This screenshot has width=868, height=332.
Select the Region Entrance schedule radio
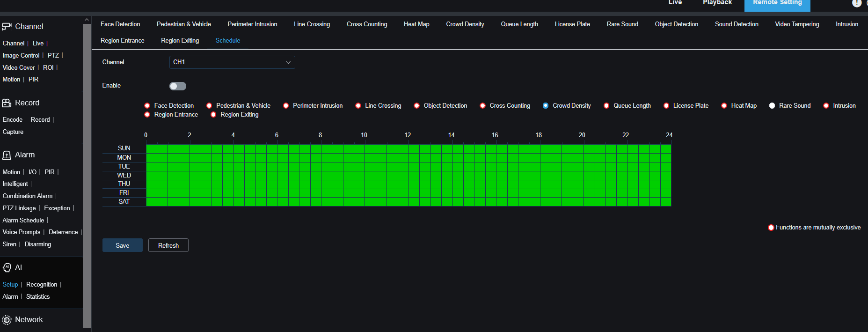pos(147,115)
